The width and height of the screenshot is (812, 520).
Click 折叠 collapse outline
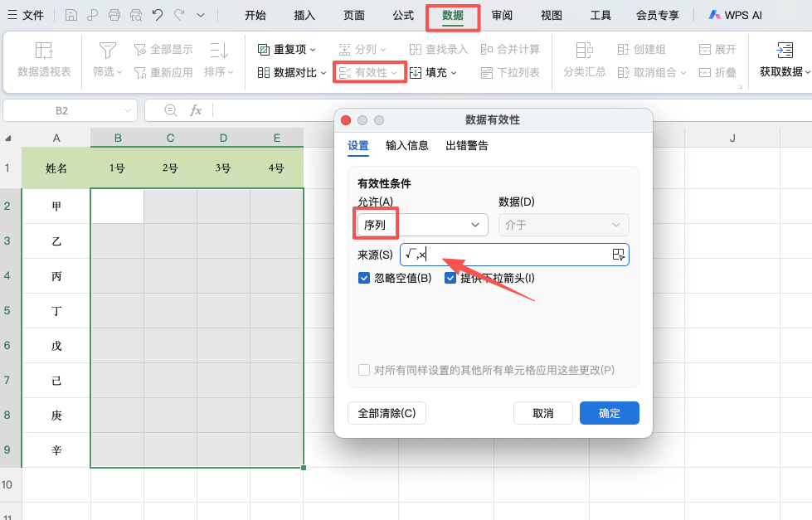pos(717,72)
